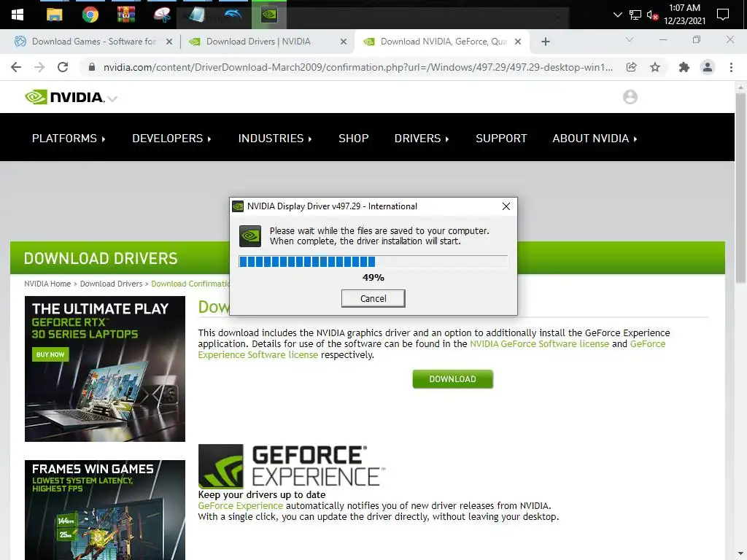Click the dialog title bar NVIDIA icon
Screen dimensions: 747x560
point(238,206)
